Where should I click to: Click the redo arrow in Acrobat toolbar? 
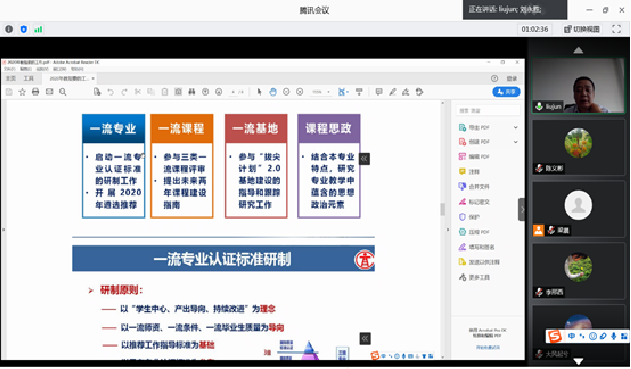[x=124, y=92]
